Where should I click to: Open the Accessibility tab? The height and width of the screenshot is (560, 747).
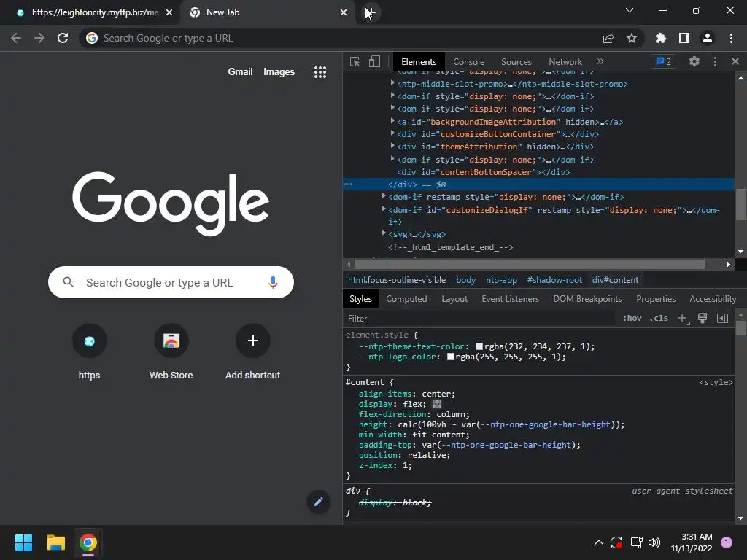(712, 299)
